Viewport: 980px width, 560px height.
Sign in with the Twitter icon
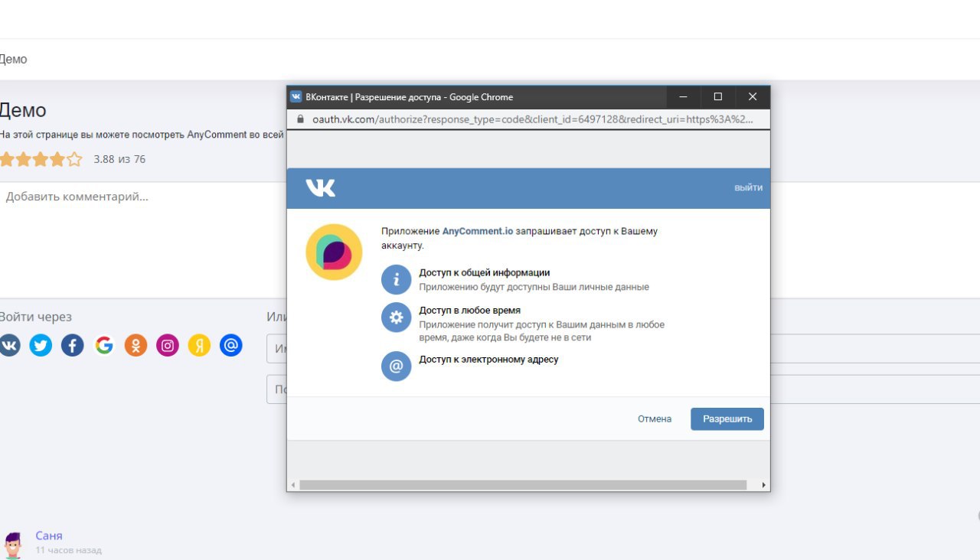coord(41,346)
